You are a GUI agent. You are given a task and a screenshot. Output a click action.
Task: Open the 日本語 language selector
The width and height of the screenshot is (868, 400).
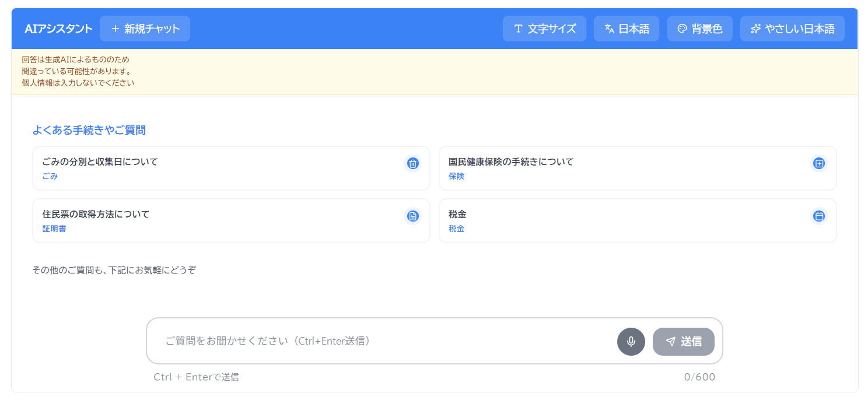click(x=626, y=29)
